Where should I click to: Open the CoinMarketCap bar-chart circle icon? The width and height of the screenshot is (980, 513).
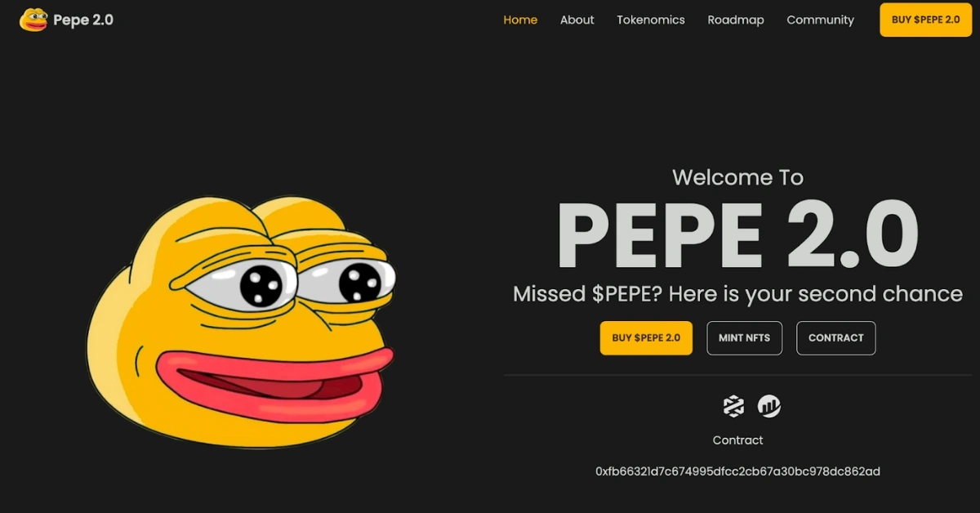click(769, 405)
